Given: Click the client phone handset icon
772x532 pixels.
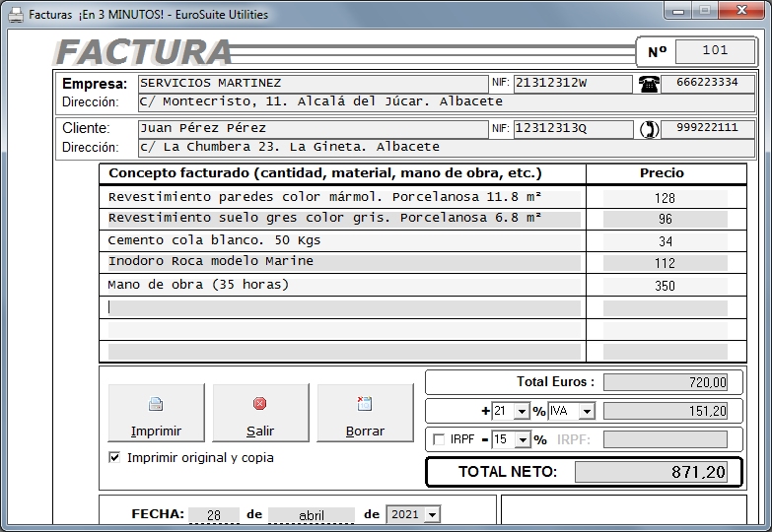Looking at the screenshot, I should pos(648,129).
